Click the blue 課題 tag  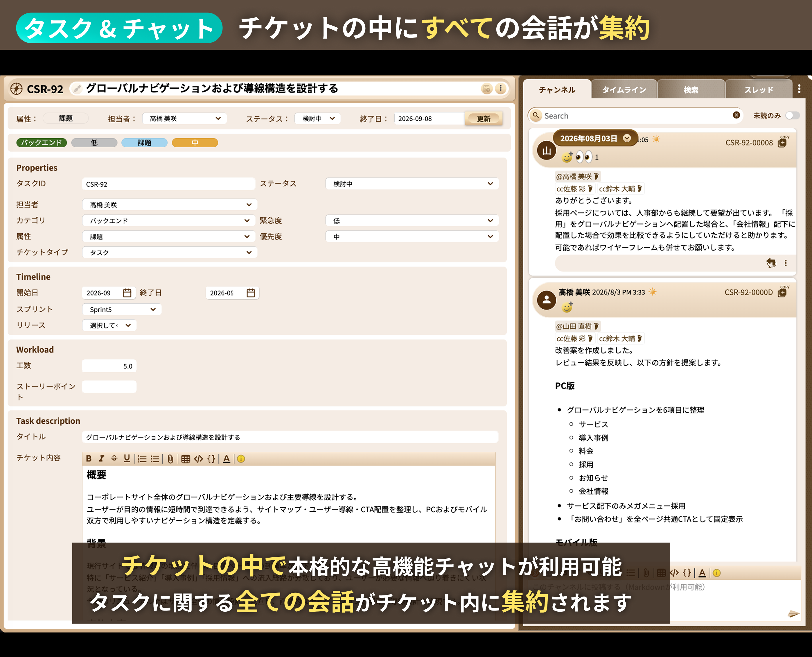point(144,143)
